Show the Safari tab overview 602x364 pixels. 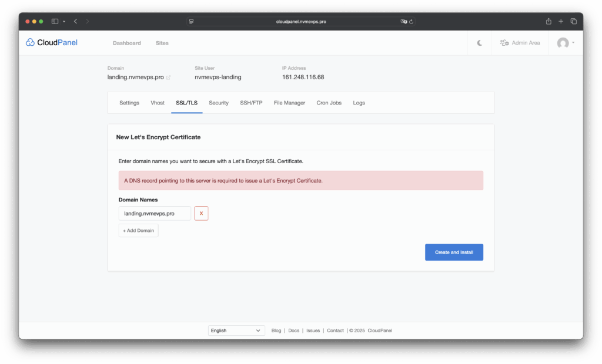574,21
